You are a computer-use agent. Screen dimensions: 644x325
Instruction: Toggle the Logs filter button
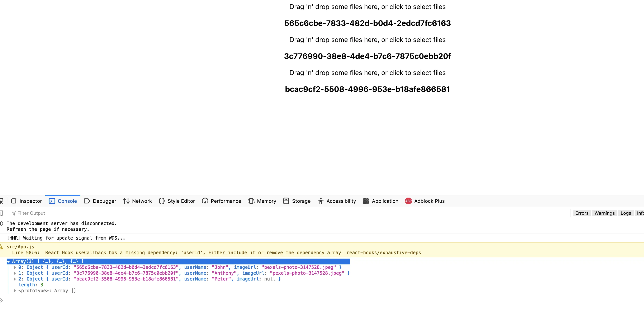pyautogui.click(x=626, y=213)
